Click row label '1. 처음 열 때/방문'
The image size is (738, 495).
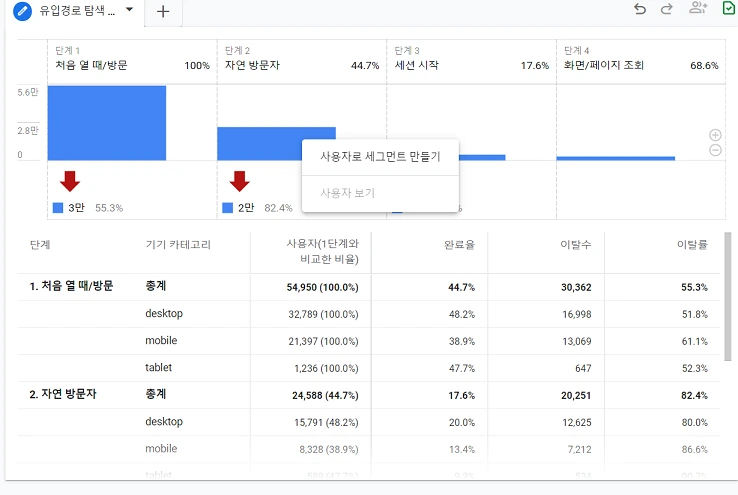(72, 286)
